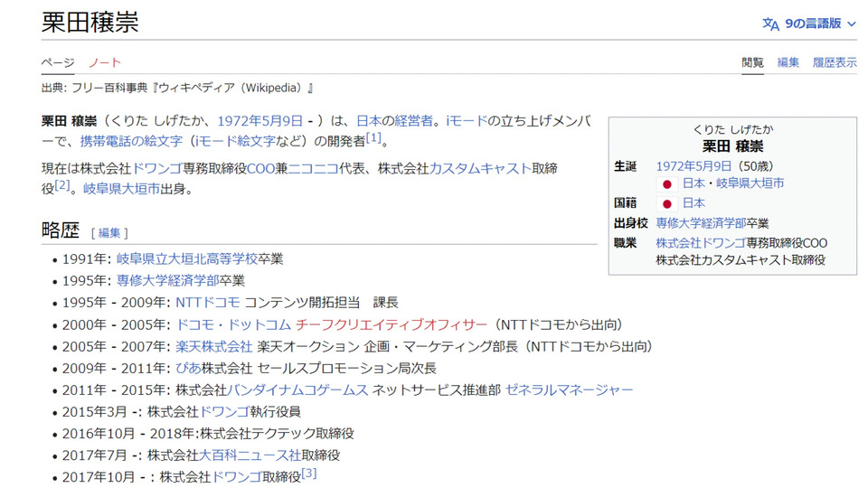Open infobox 日本 link in the 生誕 row
Viewport: 868px width, 488px height.
coord(693,183)
